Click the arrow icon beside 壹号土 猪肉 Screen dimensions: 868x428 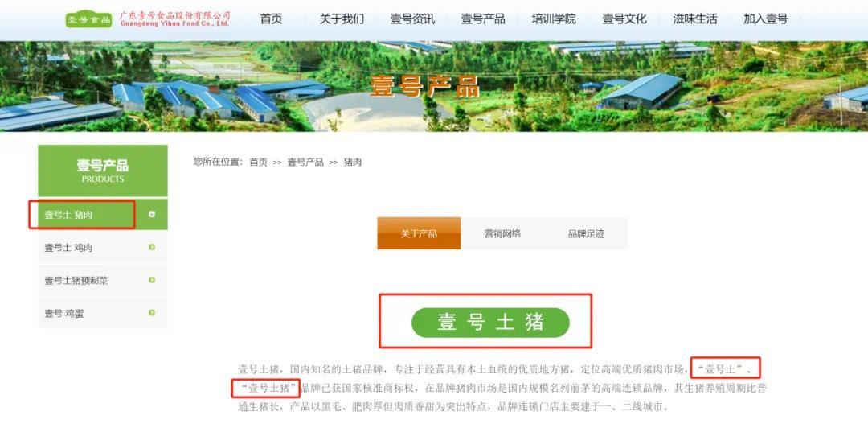click(x=152, y=215)
